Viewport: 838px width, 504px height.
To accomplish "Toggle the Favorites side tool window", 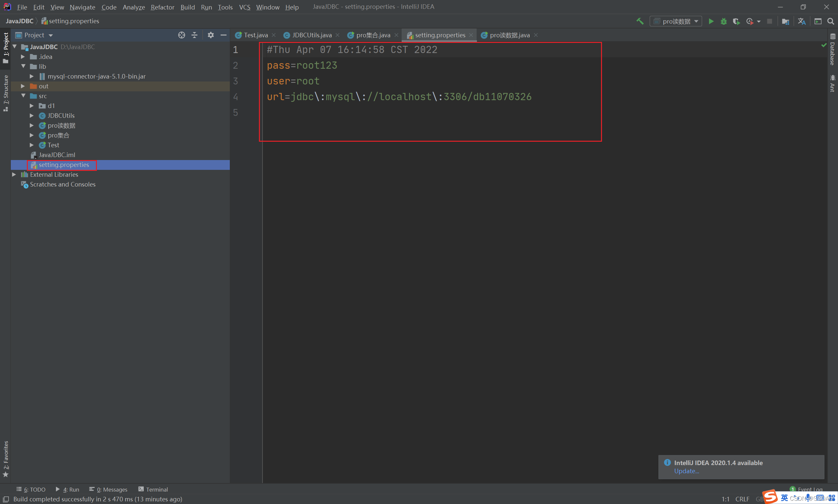I will (6, 458).
